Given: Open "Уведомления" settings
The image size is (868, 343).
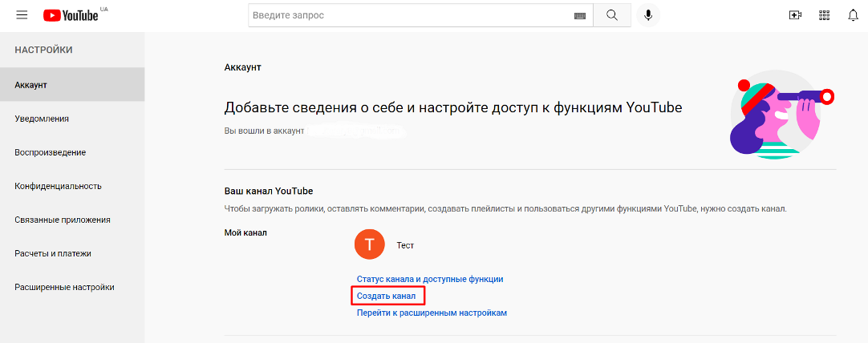Looking at the screenshot, I should pos(72,119).
